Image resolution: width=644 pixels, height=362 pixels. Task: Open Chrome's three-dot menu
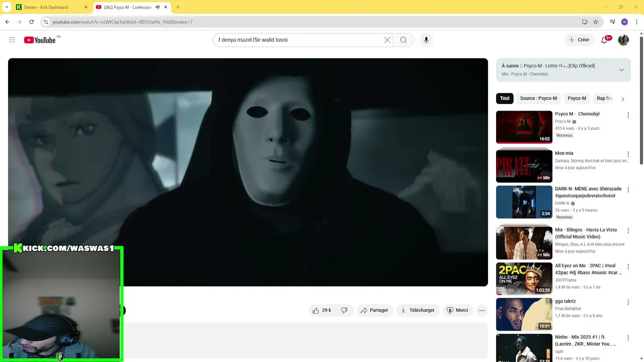(637, 22)
